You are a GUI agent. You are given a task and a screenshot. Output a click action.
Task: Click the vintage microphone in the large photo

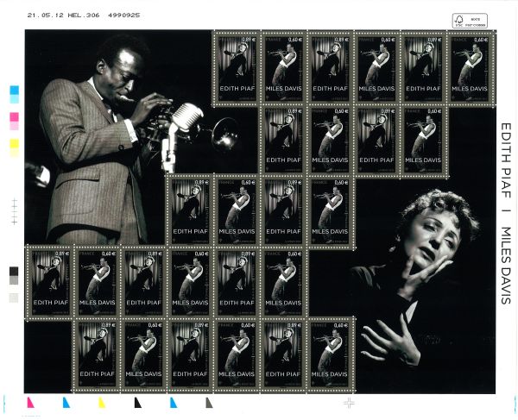pyautogui.click(x=186, y=117)
